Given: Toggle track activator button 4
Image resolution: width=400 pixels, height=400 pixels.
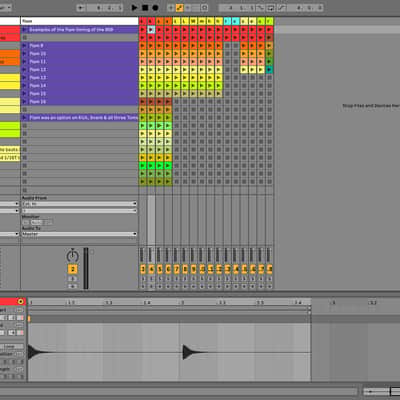Looking at the screenshot, I should (151, 269).
